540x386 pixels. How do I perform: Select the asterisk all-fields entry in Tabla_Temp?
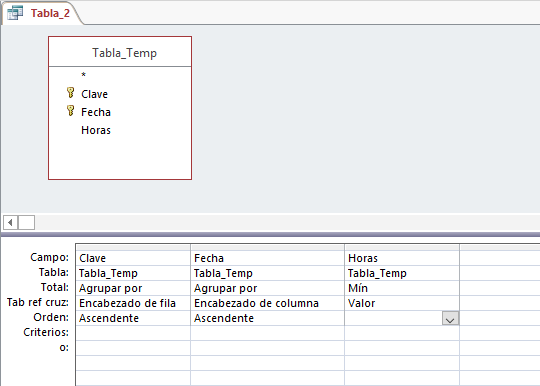[x=83, y=75]
